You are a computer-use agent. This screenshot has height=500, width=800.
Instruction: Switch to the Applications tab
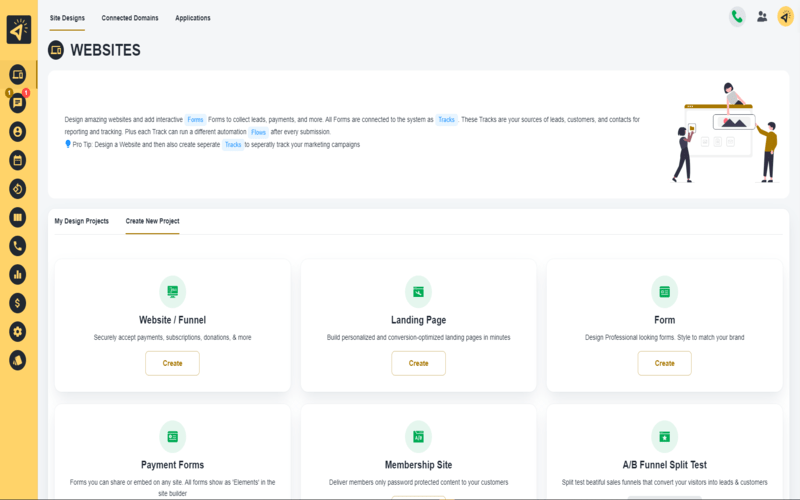[x=193, y=18]
